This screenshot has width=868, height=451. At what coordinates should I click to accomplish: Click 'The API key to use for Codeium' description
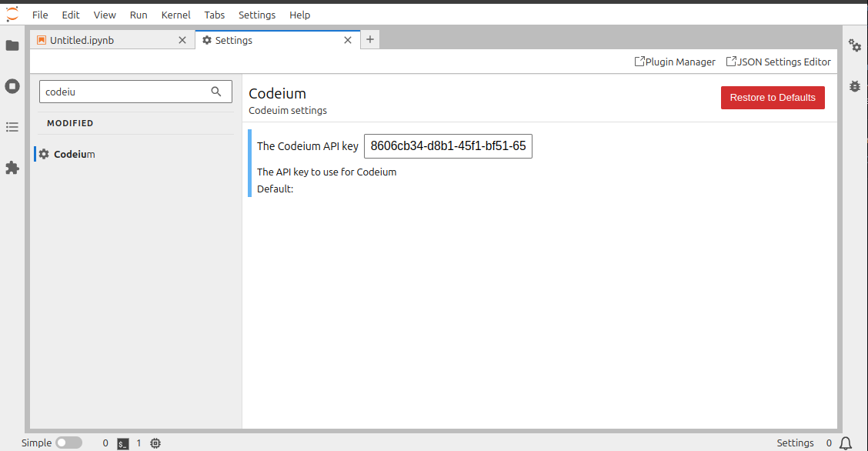[326, 172]
